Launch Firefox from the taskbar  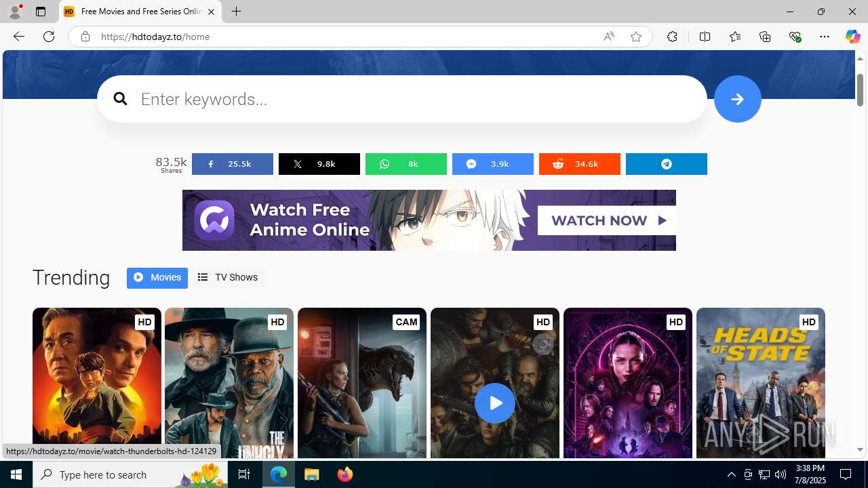pyautogui.click(x=344, y=474)
